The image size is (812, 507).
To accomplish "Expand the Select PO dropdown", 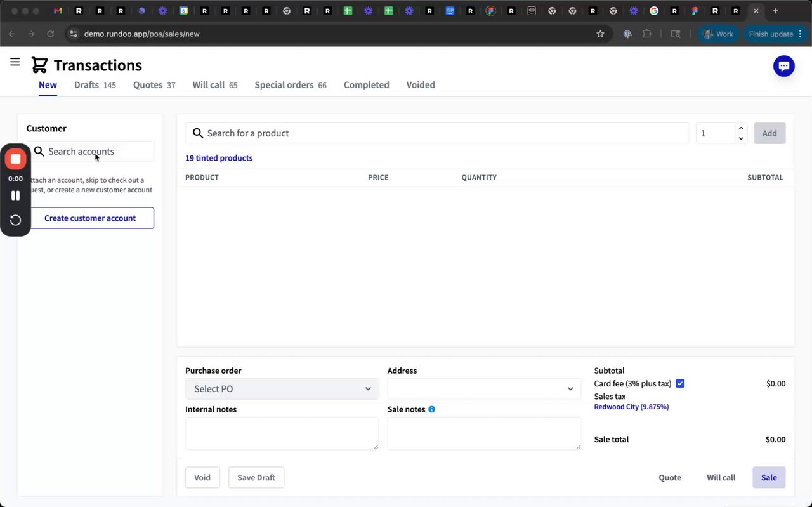I will (x=282, y=389).
